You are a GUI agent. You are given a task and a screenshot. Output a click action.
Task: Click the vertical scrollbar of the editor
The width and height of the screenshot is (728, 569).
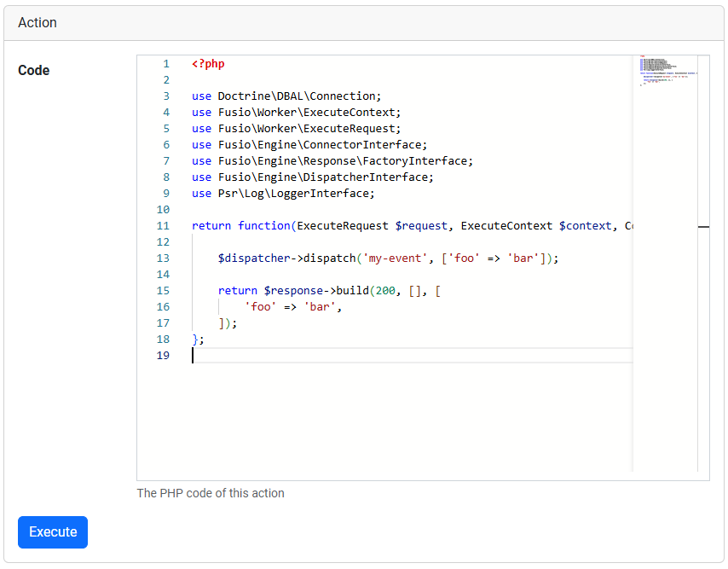coord(703,256)
